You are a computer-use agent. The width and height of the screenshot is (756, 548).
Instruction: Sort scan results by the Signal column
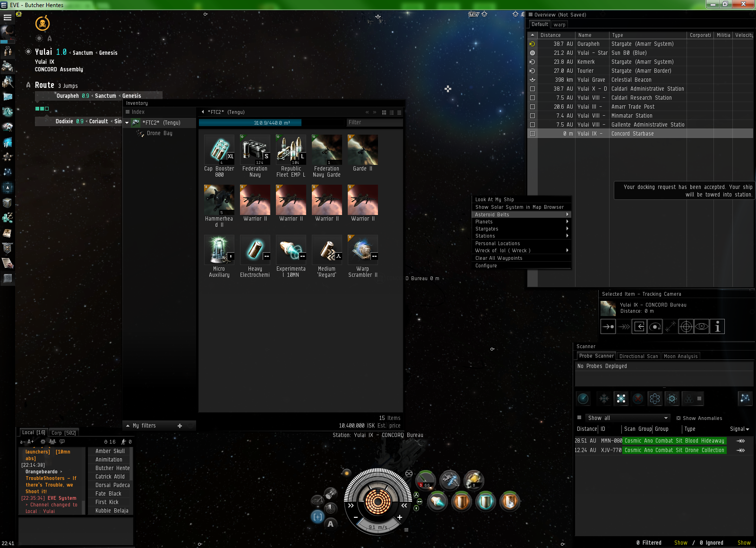click(x=739, y=429)
